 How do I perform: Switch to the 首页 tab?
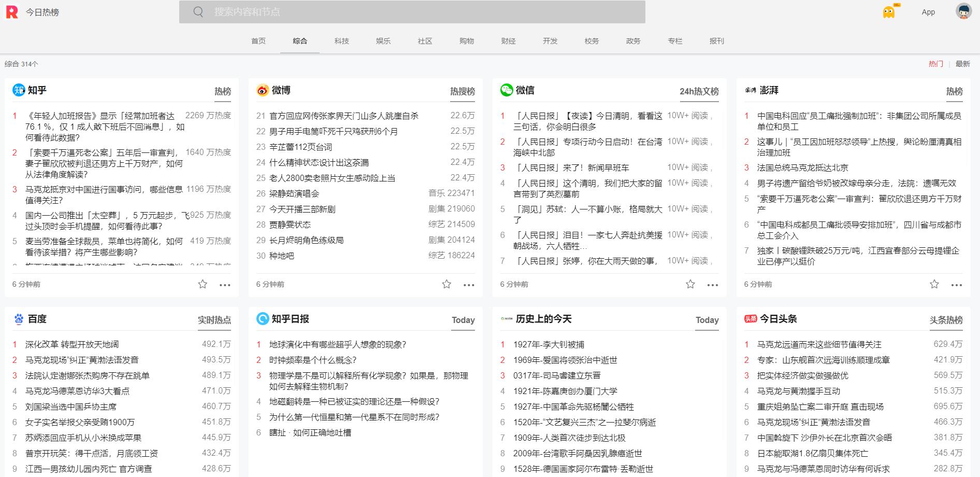pos(258,41)
